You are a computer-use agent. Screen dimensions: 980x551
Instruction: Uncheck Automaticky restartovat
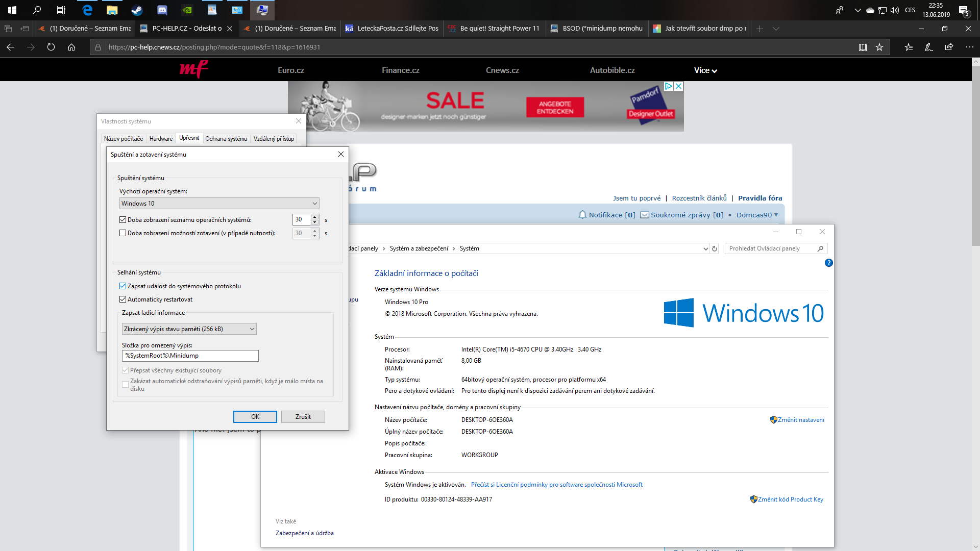pos(122,299)
